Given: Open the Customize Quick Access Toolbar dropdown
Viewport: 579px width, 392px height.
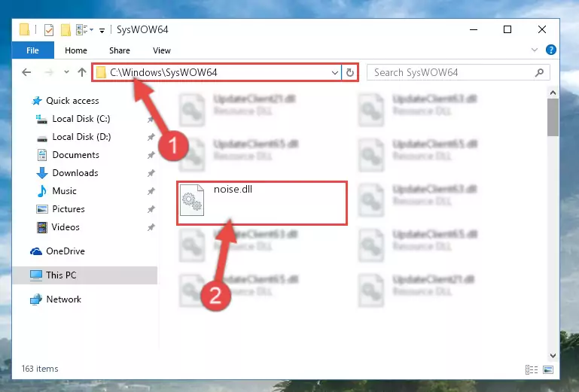Looking at the screenshot, I should click(102, 30).
